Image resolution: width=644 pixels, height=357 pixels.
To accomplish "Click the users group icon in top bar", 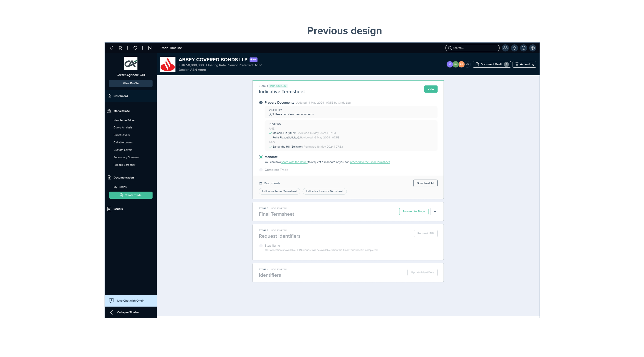I will (505, 48).
